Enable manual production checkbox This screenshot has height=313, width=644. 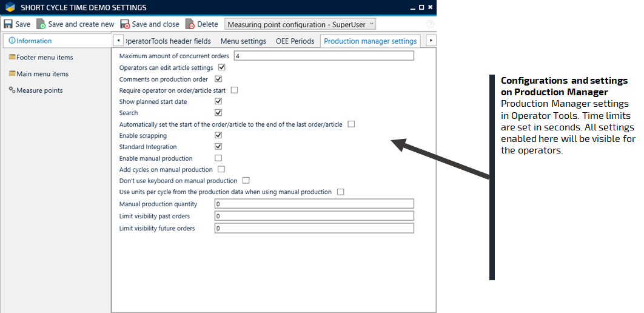click(x=218, y=158)
